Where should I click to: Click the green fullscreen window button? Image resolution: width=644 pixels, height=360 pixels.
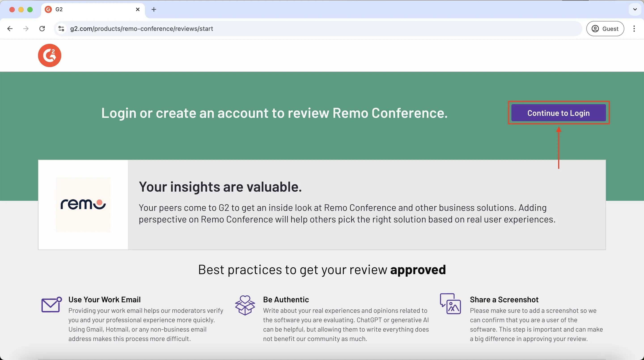(x=30, y=9)
